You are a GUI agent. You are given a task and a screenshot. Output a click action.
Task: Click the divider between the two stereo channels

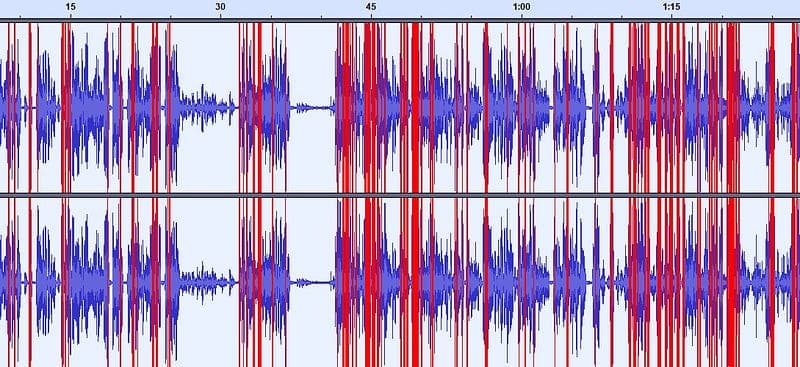tap(400, 195)
